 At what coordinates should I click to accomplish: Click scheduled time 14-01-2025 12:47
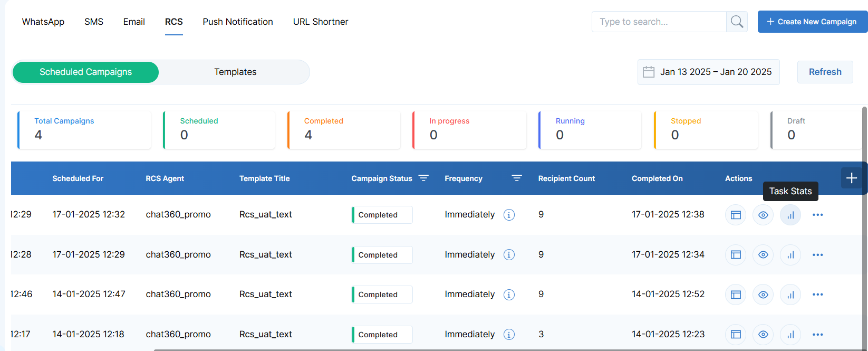(89, 294)
